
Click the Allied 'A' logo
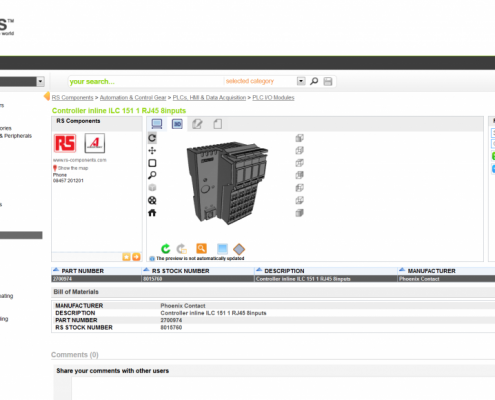click(95, 143)
